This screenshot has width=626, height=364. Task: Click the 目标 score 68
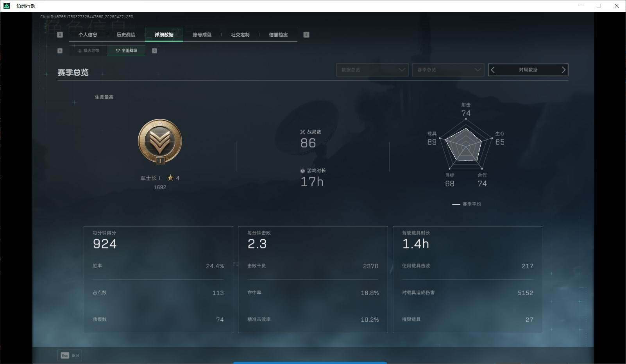click(x=450, y=184)
